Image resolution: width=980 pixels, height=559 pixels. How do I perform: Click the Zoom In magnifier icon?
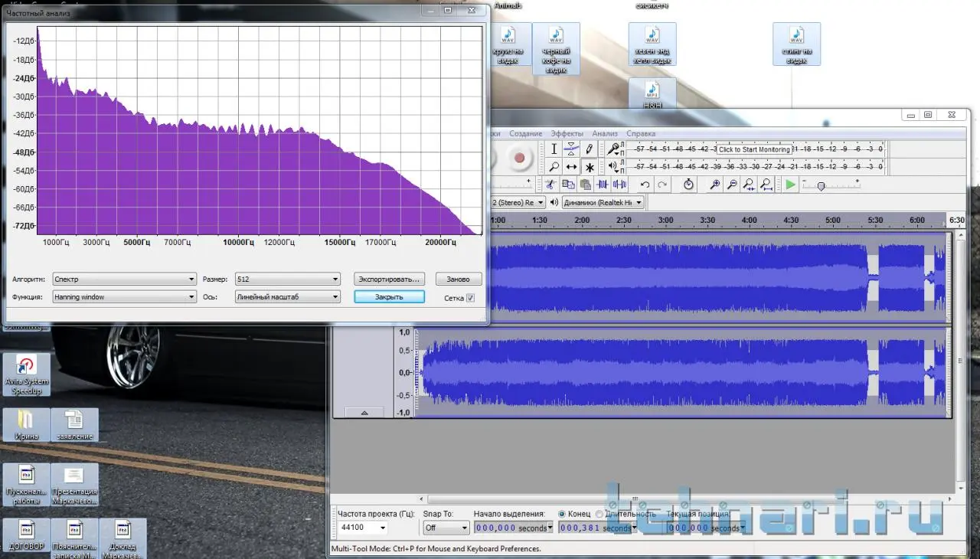[x=714, y=185]
